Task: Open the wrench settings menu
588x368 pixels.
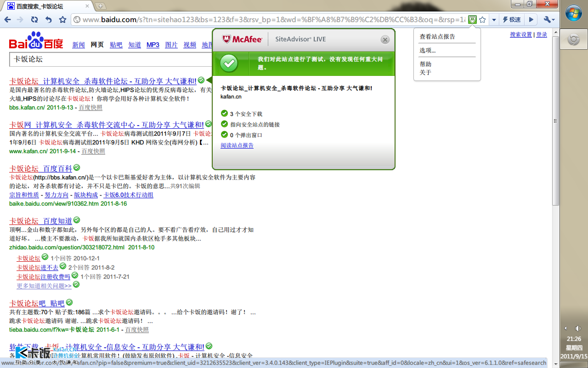Action: [549, 20]
